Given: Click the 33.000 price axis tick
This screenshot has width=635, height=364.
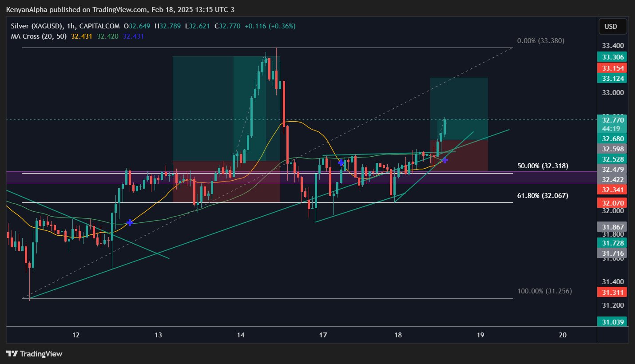Looking at the screenshot, I should (x=613, y=93).
